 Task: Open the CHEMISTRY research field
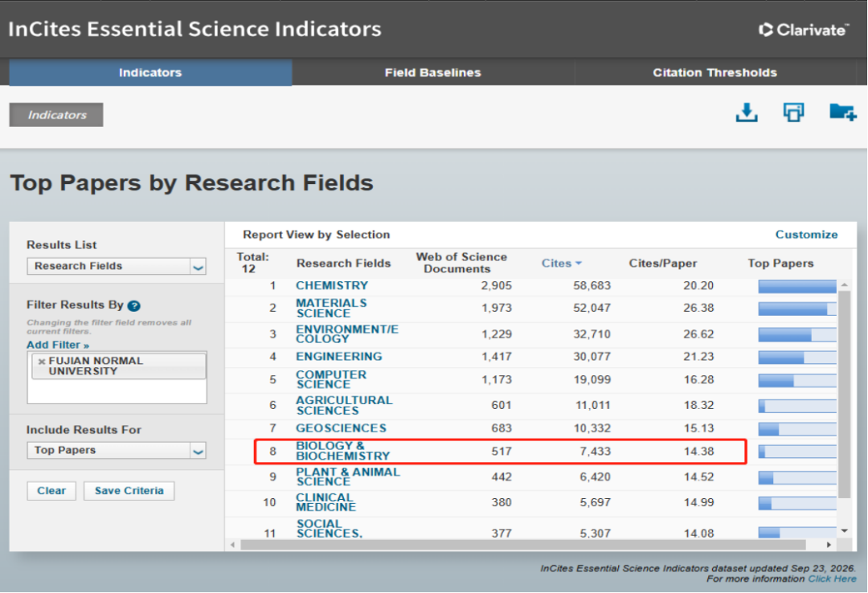coord(332,286)
